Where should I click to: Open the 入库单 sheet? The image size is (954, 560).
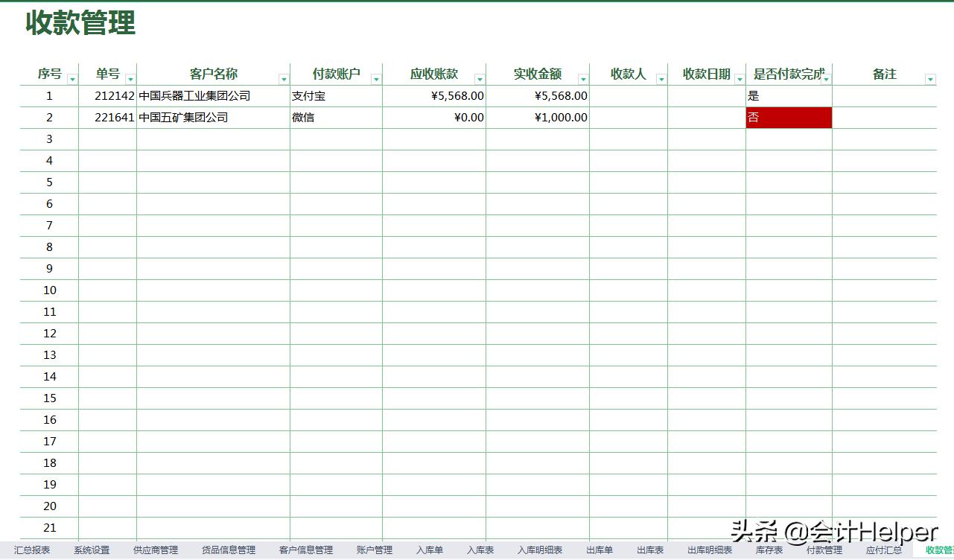(x=429, y=550)
